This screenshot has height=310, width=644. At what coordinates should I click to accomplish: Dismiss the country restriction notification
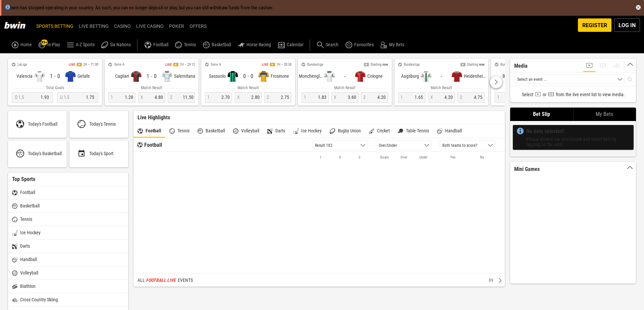coord(638,7)
